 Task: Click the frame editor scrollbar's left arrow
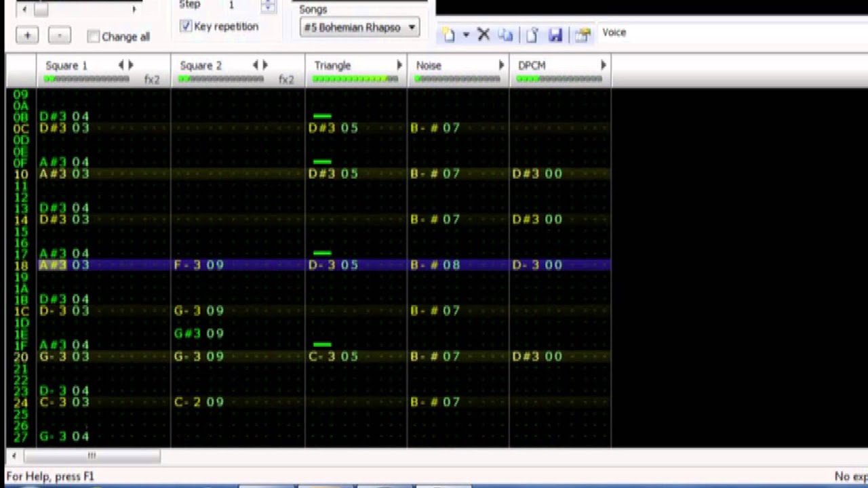point(24,9)
